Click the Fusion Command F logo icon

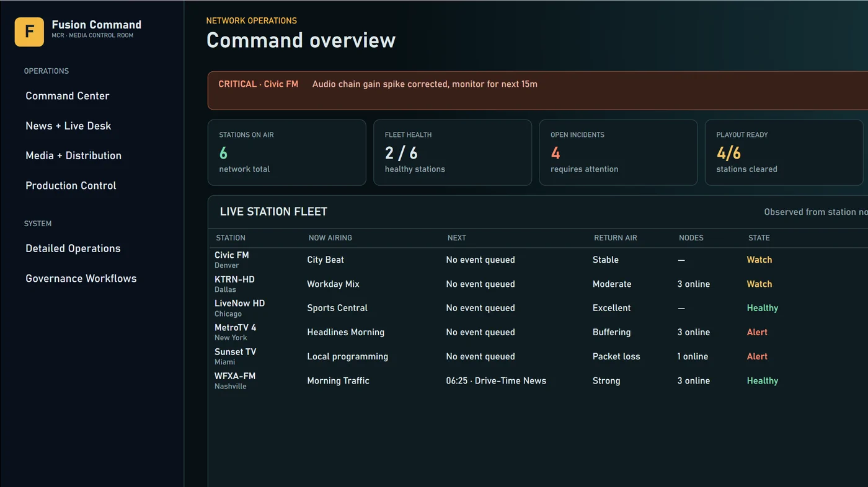29,32
